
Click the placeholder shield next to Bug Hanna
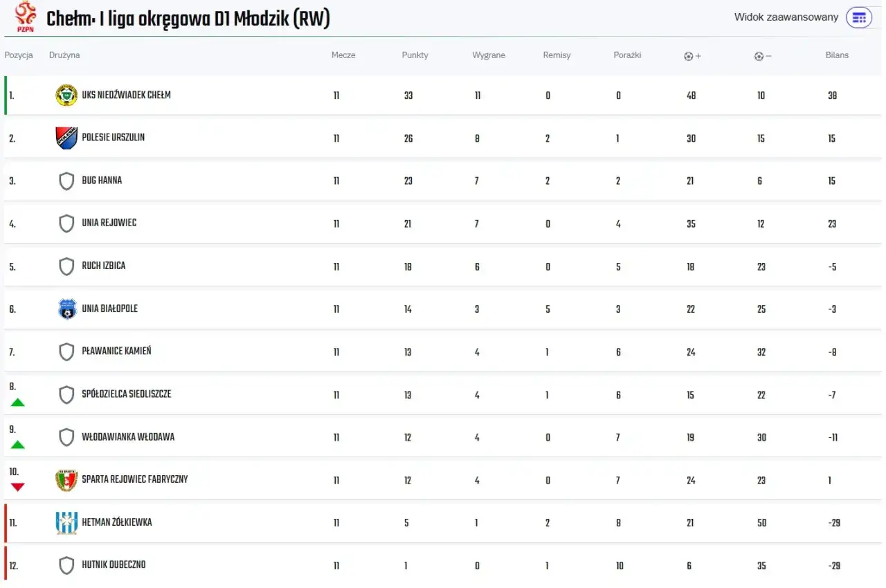click(x=66, y=181)
